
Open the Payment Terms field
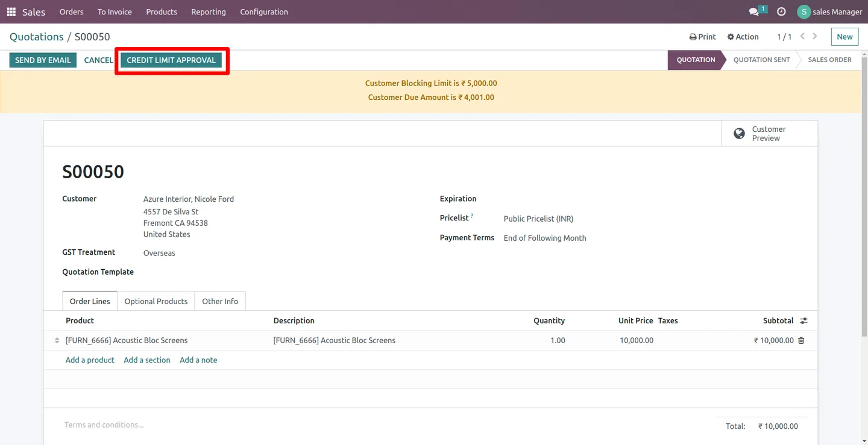pyautogui.click(x=545, y=238)
